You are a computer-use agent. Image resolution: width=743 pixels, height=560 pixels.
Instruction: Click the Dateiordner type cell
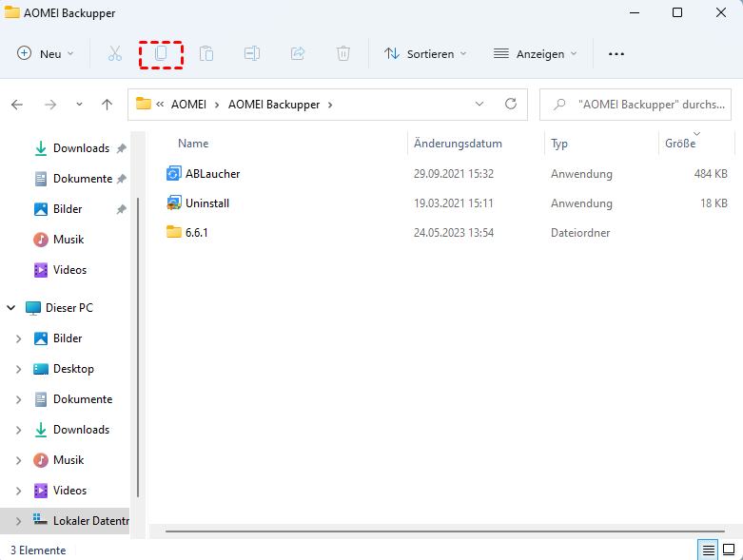click(x=580, y=232)
